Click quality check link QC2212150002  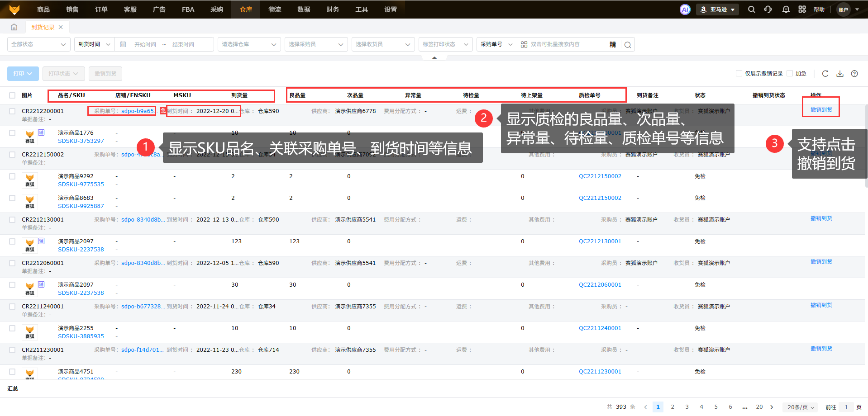click(600, 176)
